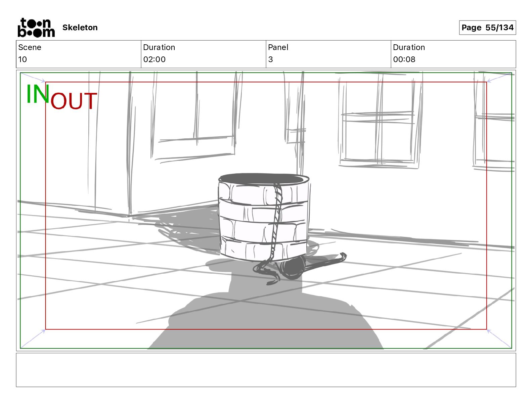The image size is (532, 411).
Task: Click the 'Scene' header label
Action: [x=30, y=47]
